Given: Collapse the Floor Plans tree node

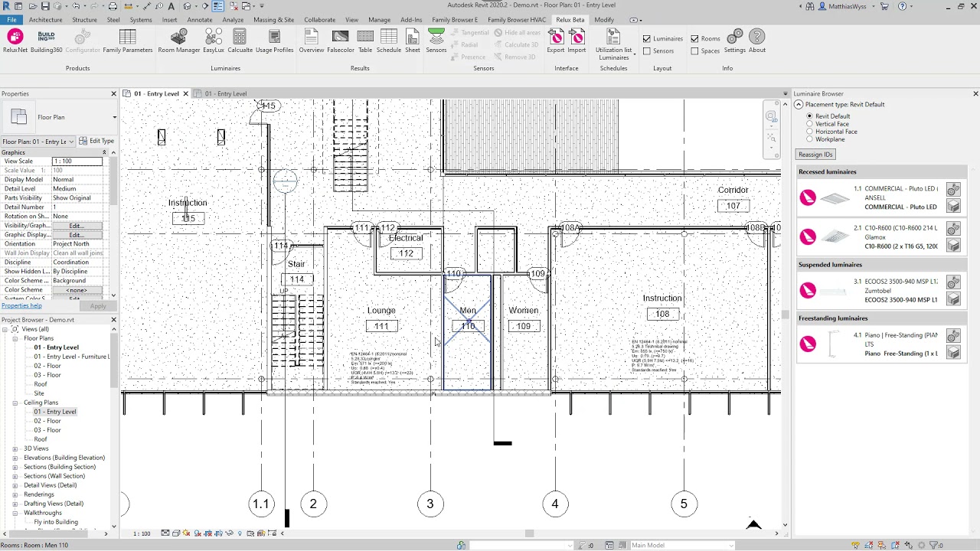Looking at the screenshot, I should tap(15, 338).
